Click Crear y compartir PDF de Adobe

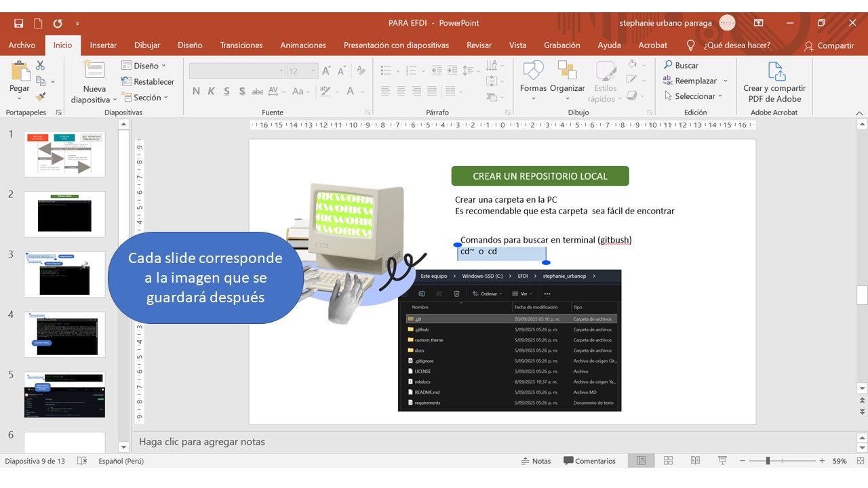[x=774, y=83]
